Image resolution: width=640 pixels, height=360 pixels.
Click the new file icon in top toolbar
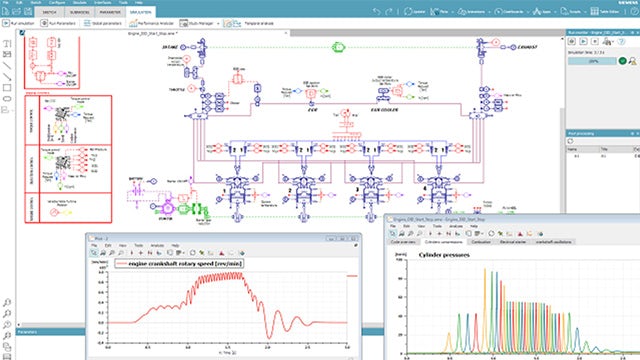pos(6,11)
